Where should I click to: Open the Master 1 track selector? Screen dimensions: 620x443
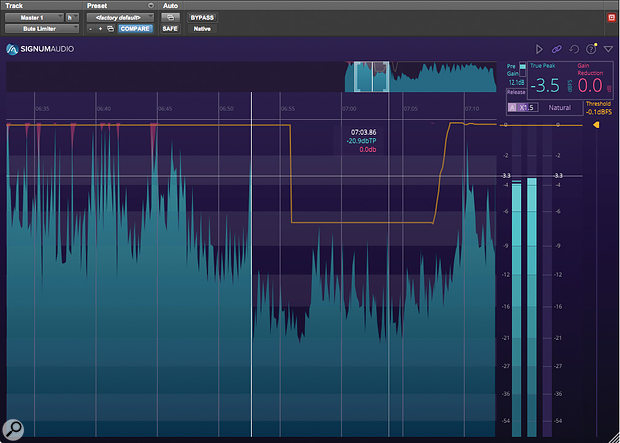(x=34, y=18)
